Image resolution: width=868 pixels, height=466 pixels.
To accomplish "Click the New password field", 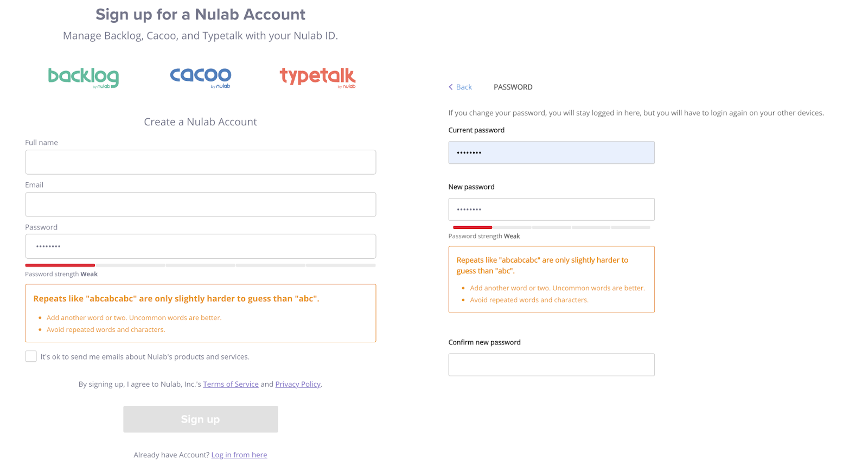I will click(x=551, y=209).
